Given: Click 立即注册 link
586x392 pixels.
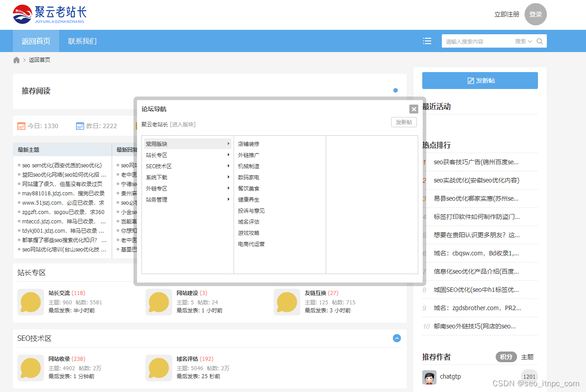Looking at the screenshot, I should 507,14.
